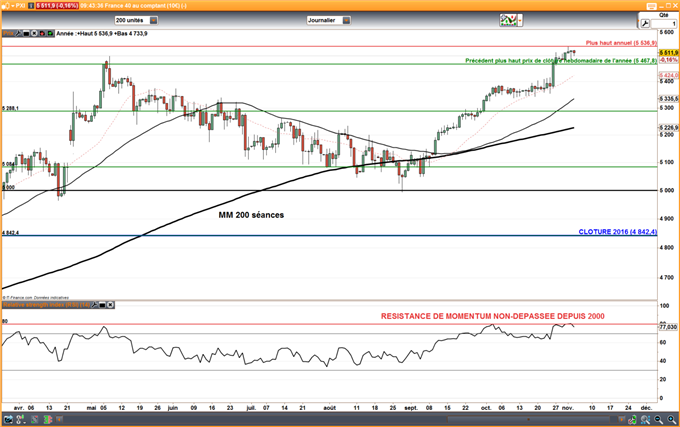The width and height of the screenshot is (680, 427).
Task: Click the green arrow icon next to Prix
Action: coord(50,33)
